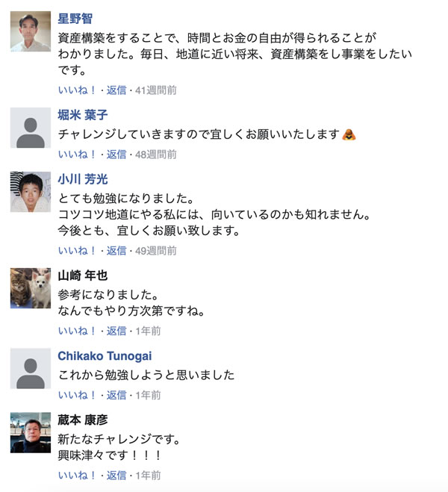The width and height of the screenshot is (448, 492).
Task: Like the 小川 芳光 comment with いいね!
Action: point(77,251)
